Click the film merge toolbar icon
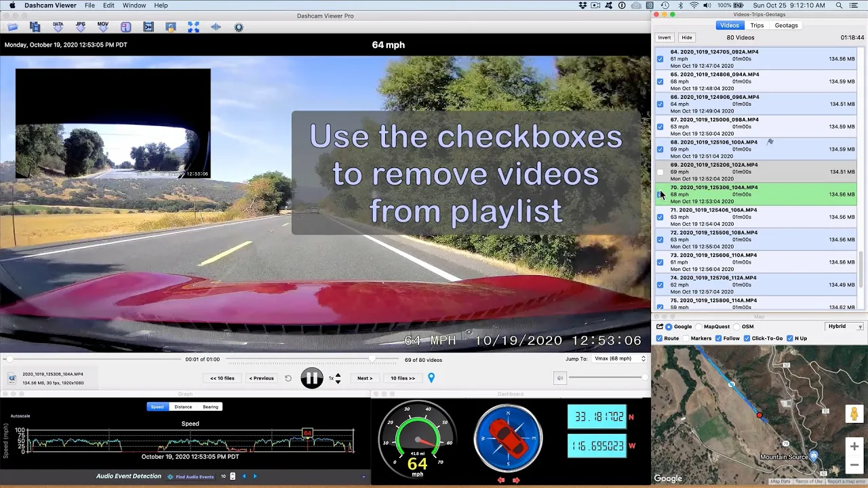Screen dimensions: 868x488 click(x=149, y=27)
